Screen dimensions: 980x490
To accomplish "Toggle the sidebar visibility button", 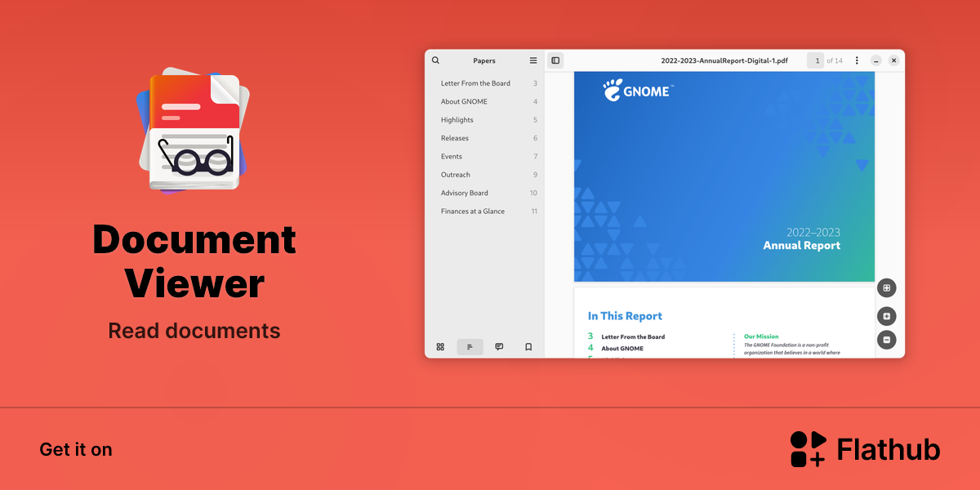I will point(555,60).
